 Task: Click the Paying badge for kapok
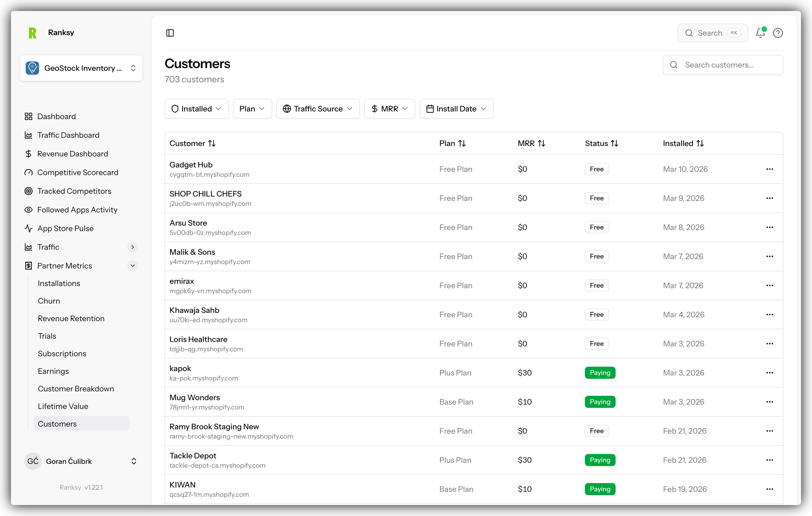click(600, 372)
